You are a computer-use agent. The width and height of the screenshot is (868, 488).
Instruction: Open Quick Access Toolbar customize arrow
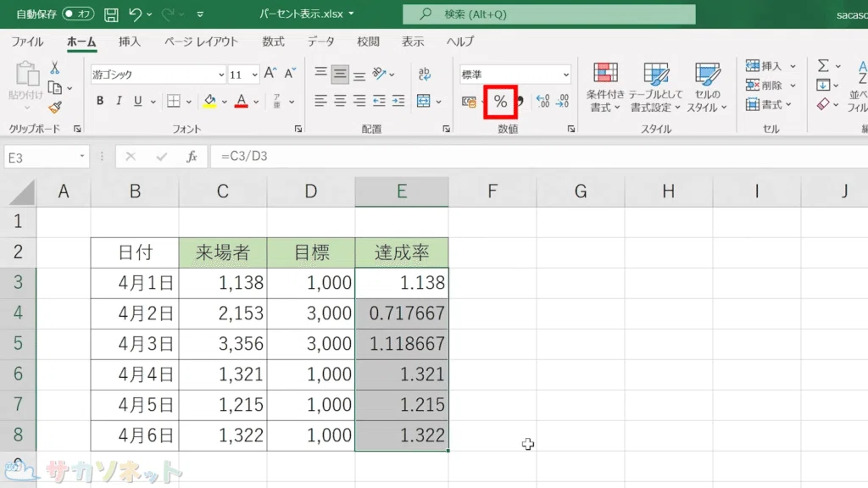pyautogui.click(x=200, y=14)
